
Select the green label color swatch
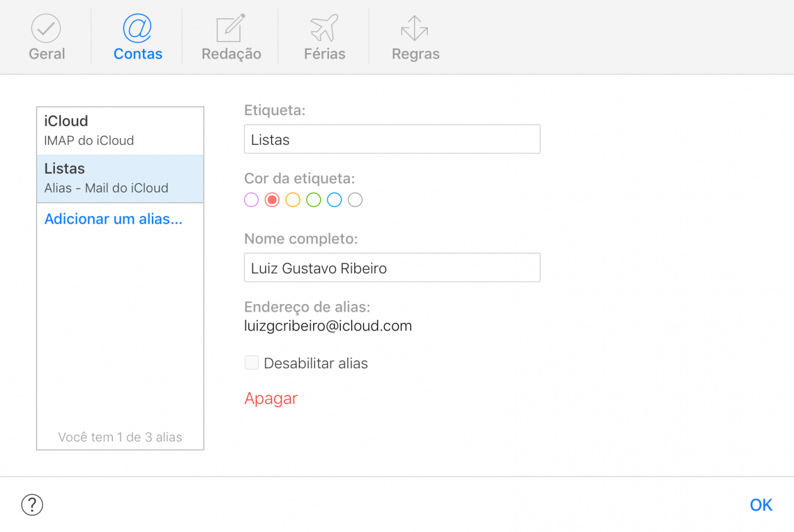313,200
